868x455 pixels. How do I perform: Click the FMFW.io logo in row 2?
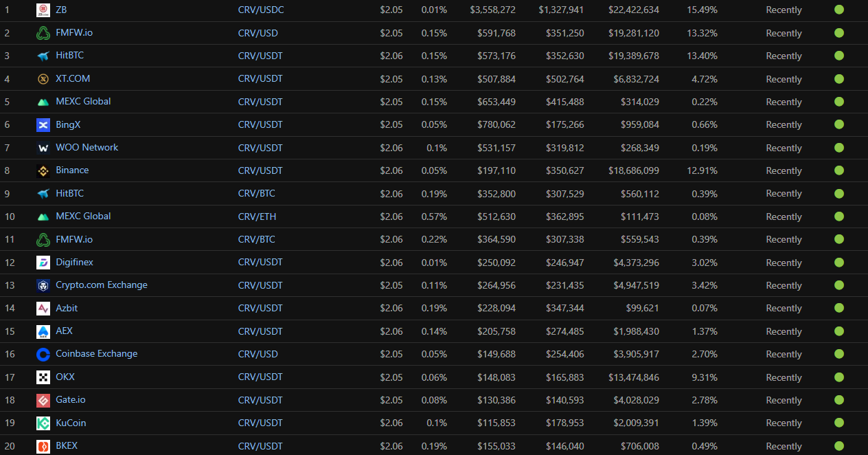click(43, 33)
